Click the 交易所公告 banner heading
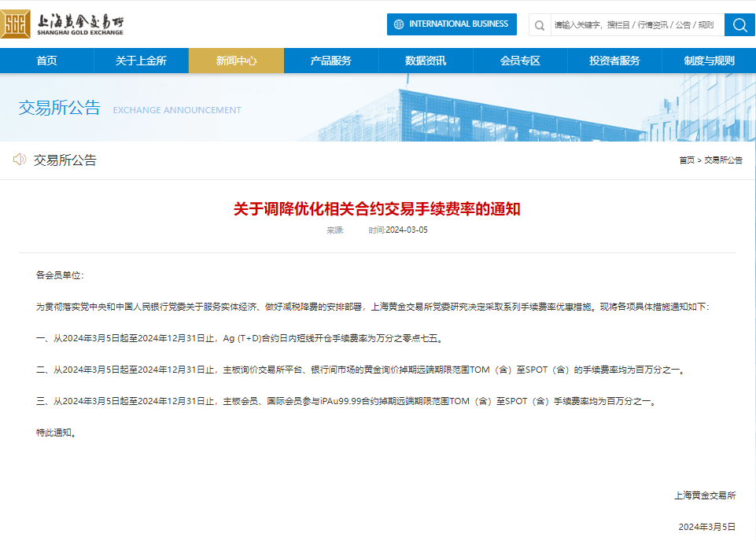Image resolution: width=756 pixels, height=541 pixels. coord(60,109)
